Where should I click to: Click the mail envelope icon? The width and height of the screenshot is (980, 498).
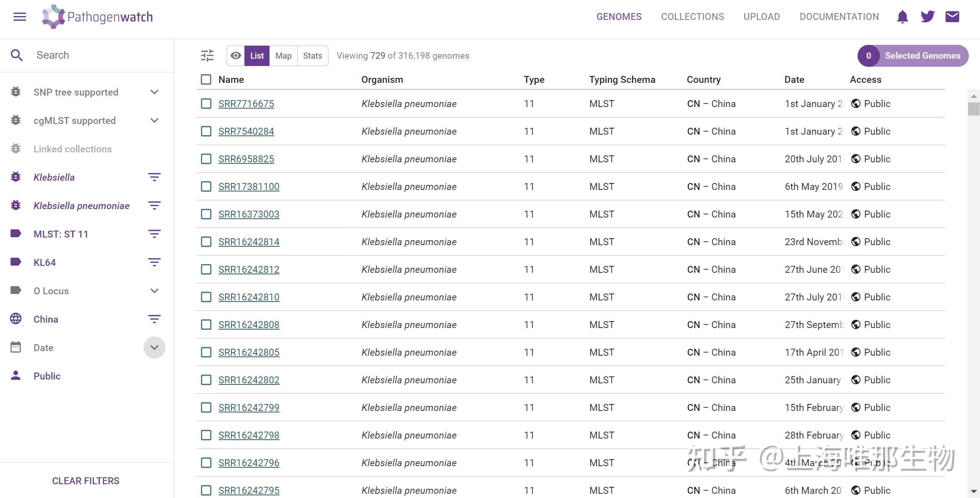(952, 17)
